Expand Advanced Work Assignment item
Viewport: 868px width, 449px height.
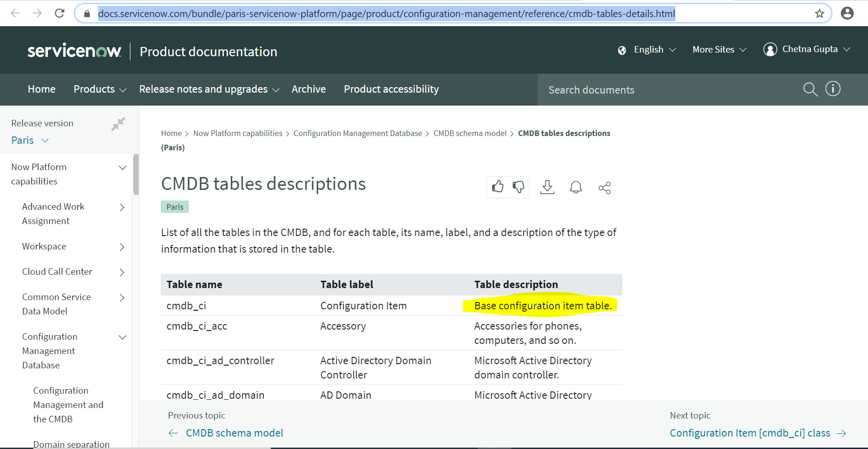tap(122, 207)
